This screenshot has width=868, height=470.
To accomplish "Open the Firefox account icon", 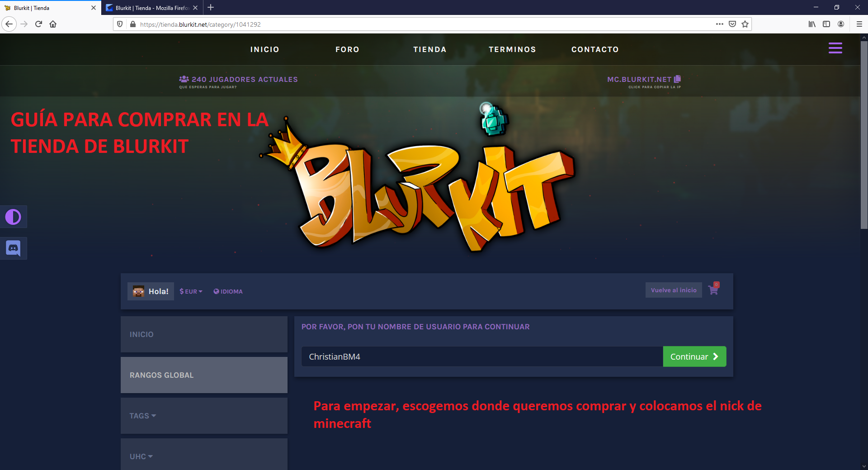I will click(x=841, y=24).
